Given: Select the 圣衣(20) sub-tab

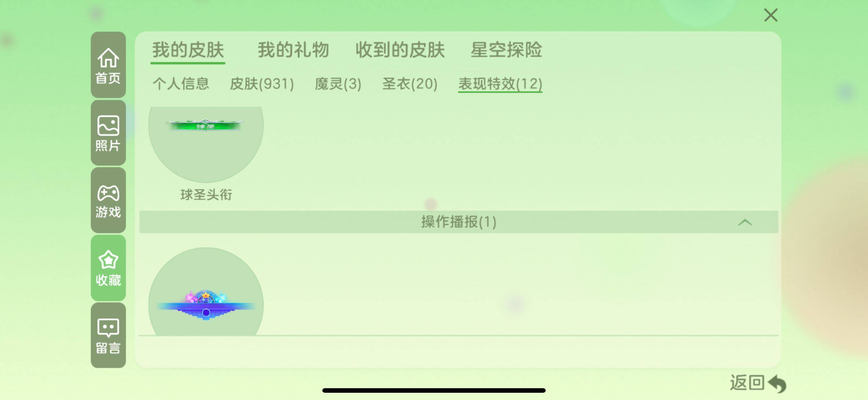Looking at the screenshot, I should tap(410, 84).
